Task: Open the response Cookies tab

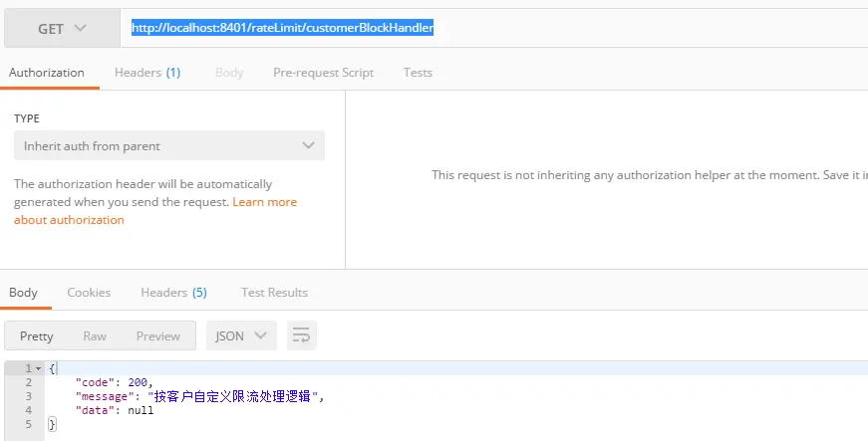Action: [x=89, y=293]
